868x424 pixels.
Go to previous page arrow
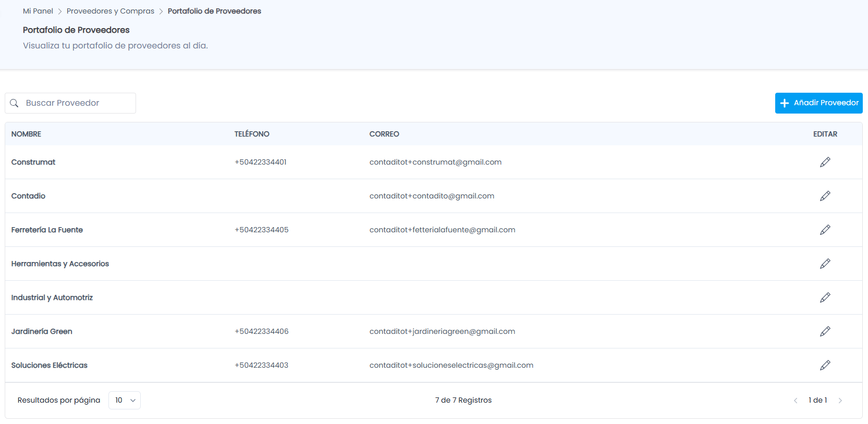796,401
